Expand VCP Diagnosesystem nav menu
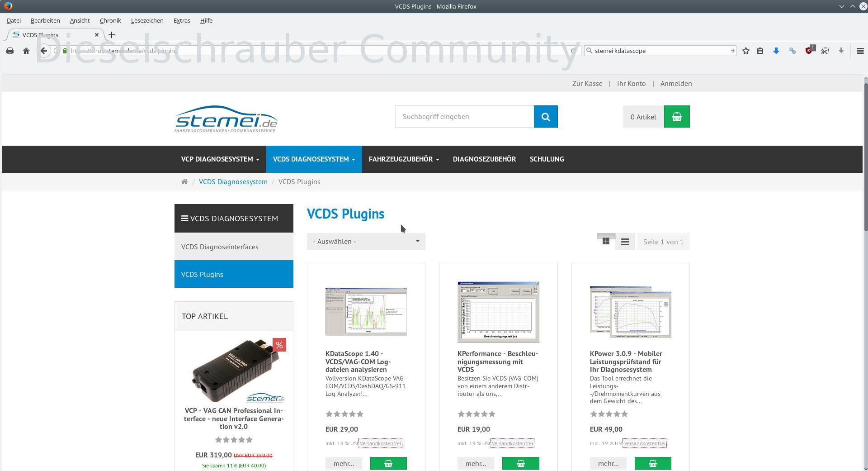868x471 pixels. click(x=220, y=159)
